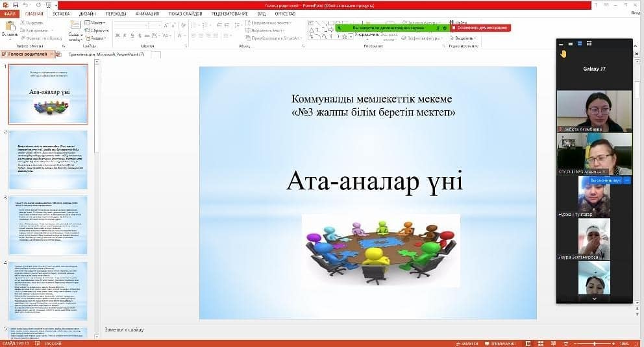Click the Reset (Сбросить) slide button
Viewport: 644px width, 347px height.
[99, 30]
